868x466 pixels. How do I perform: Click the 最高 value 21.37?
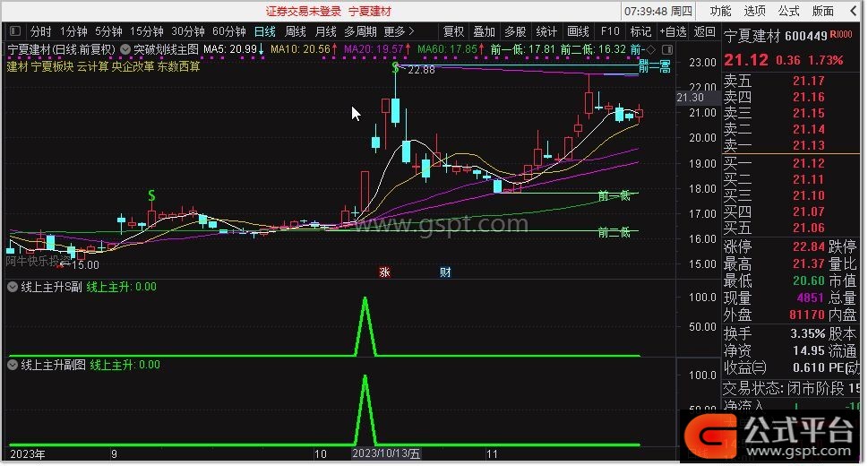pos(808,263)
